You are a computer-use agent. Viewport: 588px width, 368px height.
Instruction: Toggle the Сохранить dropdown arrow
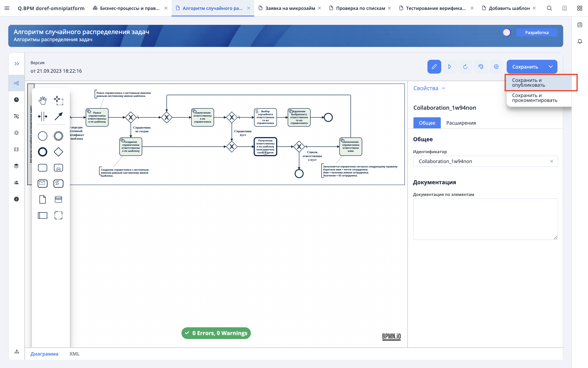click(551, 67)
